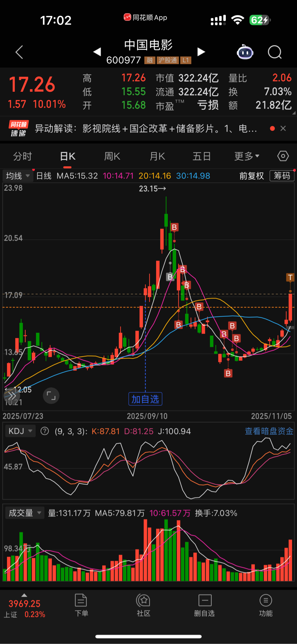Viewport: 297px width, 644px height.
Task: Tap the L1 level tag
Action: [x=186, y=60]
